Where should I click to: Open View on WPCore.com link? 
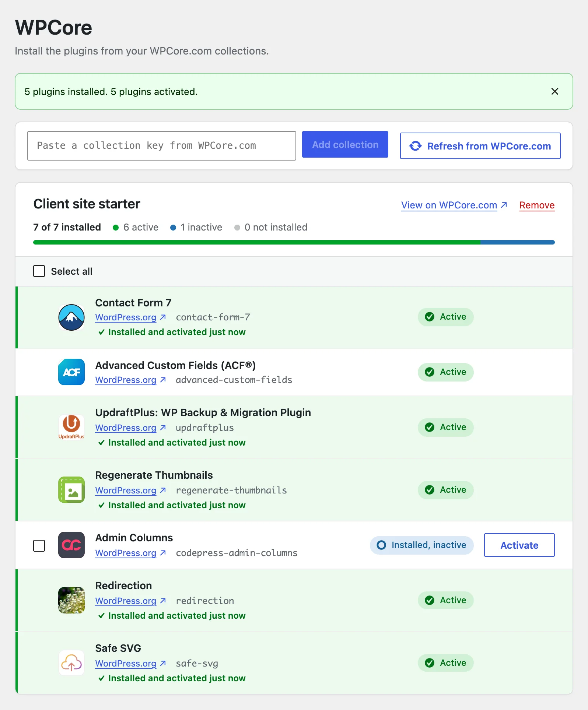[x=454, y=205]
